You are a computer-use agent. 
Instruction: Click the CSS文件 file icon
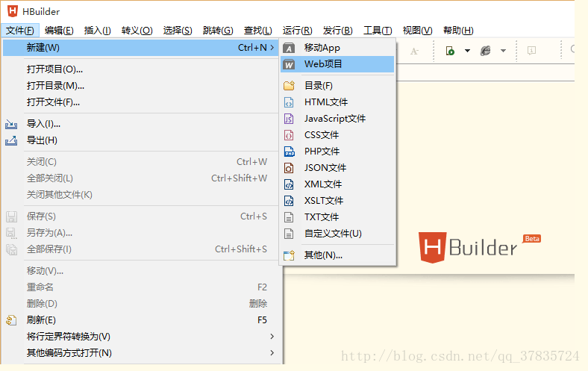coord(289,135)
